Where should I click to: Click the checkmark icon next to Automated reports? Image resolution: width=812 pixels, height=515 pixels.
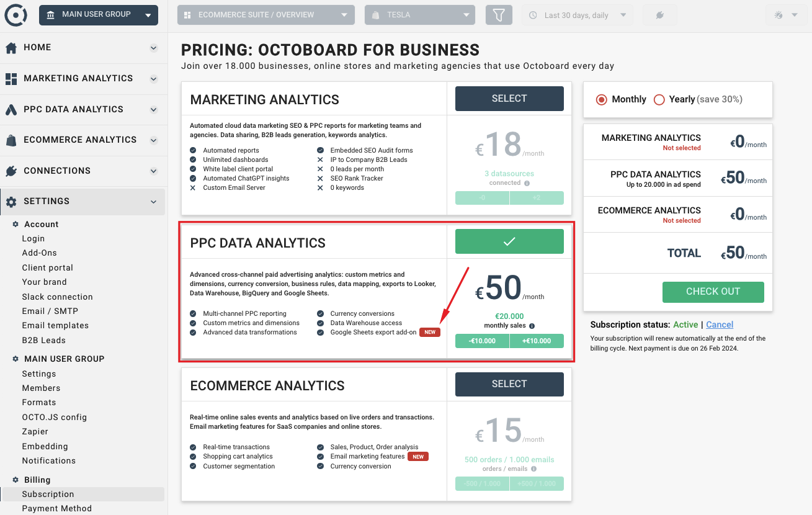pyautogui.click(x=193, y=150)
